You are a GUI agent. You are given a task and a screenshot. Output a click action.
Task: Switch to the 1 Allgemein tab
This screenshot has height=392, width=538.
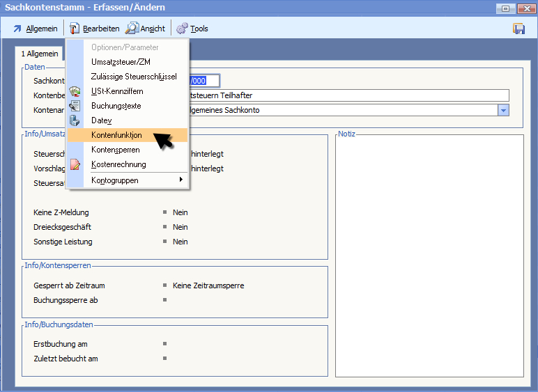pos(39,54)
